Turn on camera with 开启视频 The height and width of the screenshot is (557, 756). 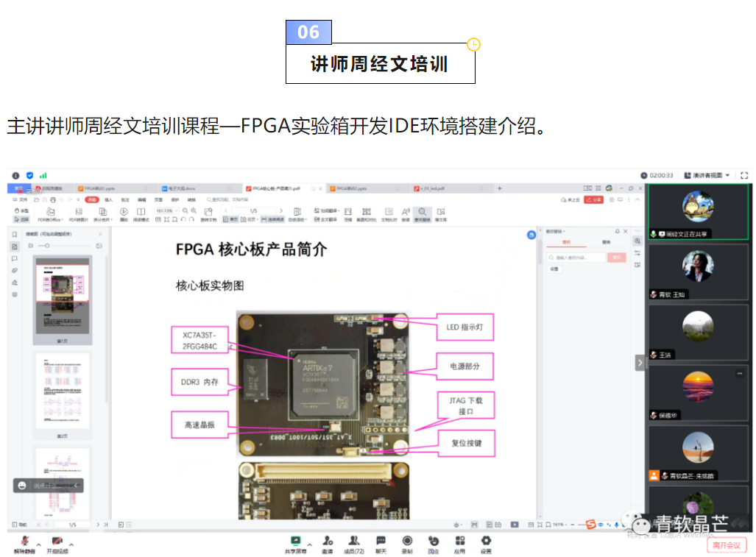pyautogui.click(x=57, y=544)
